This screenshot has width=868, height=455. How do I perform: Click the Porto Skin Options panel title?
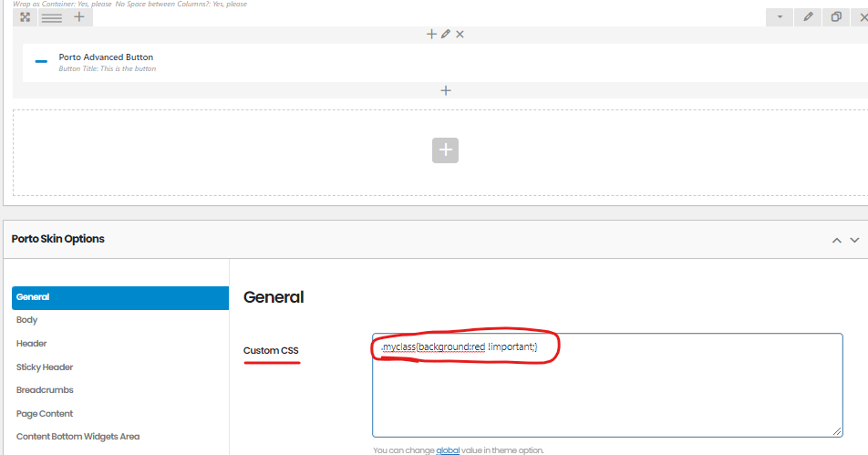pyautogui.click(x=58, y=239)
